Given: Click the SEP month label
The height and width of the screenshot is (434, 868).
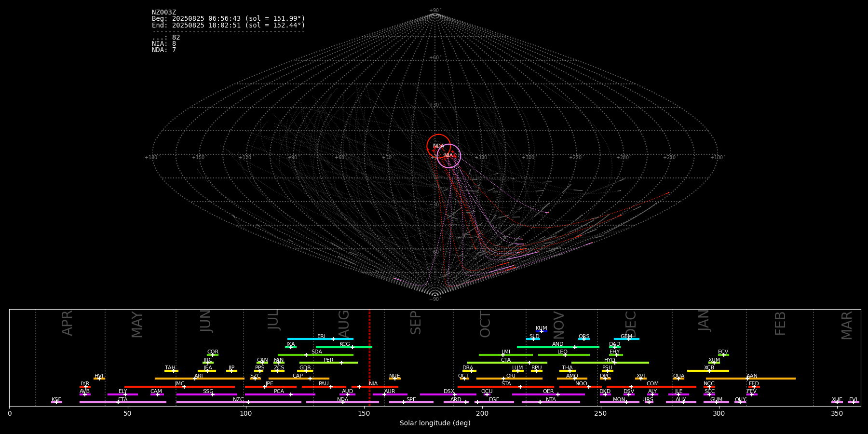Looking at the screenshot, I should coord(416,323).
